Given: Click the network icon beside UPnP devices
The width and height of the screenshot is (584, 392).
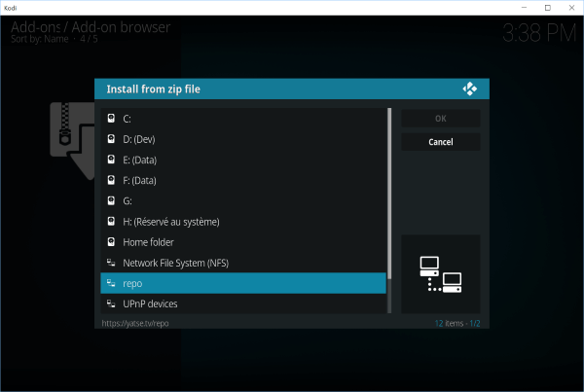Looking at the screenshot, I should pyautogui.click(x=111, y=304).
